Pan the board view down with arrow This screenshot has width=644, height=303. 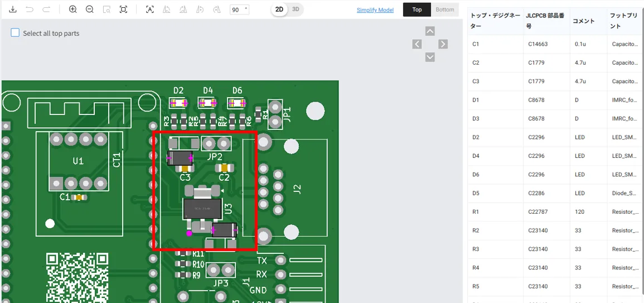click(430, 57)
